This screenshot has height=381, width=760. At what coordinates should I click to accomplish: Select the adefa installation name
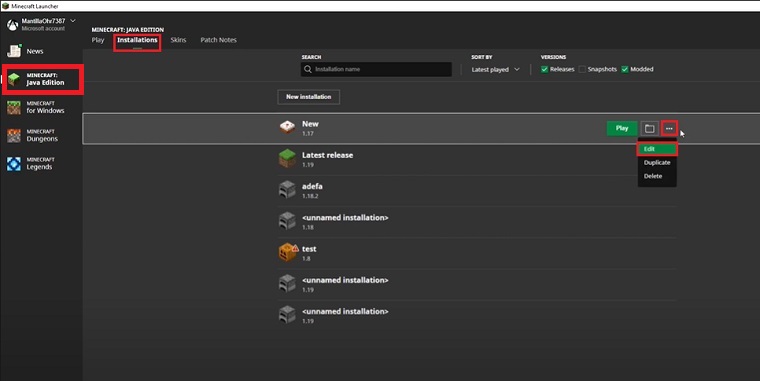click(x=312, y=186)
